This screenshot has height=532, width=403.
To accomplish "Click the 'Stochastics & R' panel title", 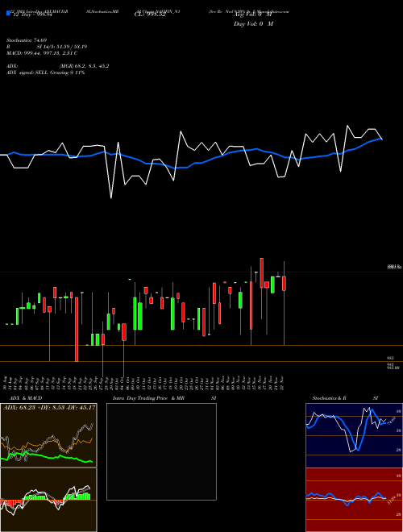I will point(329,398).
